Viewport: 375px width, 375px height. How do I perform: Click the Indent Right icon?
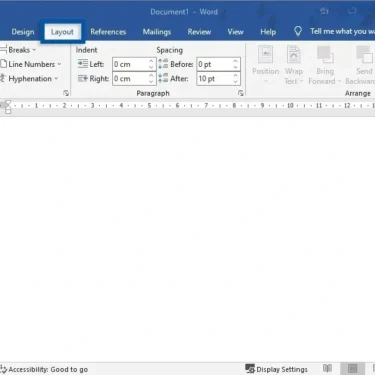83,78
